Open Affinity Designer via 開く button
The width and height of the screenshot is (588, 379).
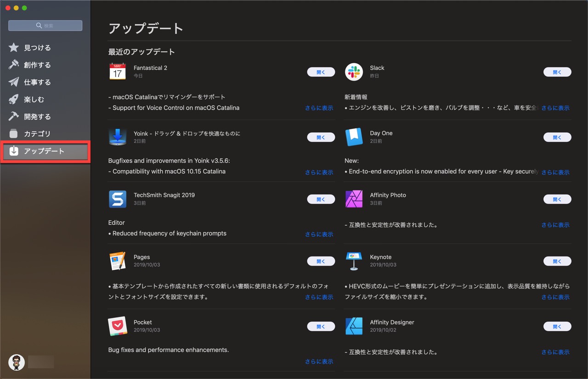pyautogui.click(x=557, y=326)
